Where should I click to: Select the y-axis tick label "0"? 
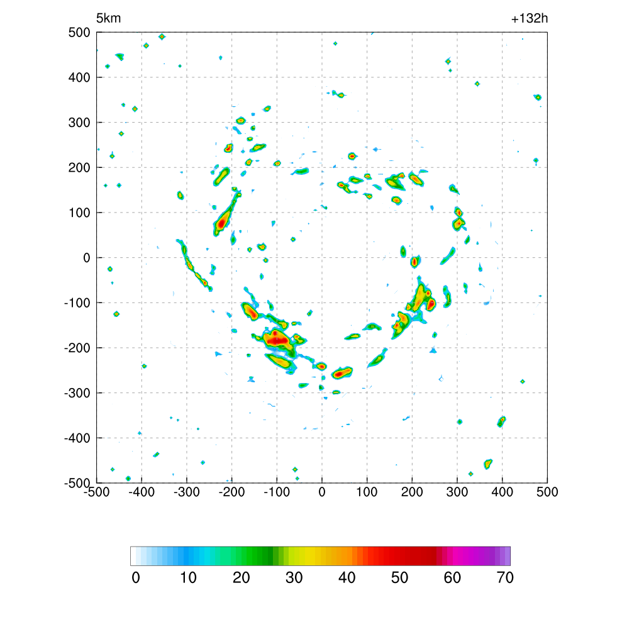87,258
